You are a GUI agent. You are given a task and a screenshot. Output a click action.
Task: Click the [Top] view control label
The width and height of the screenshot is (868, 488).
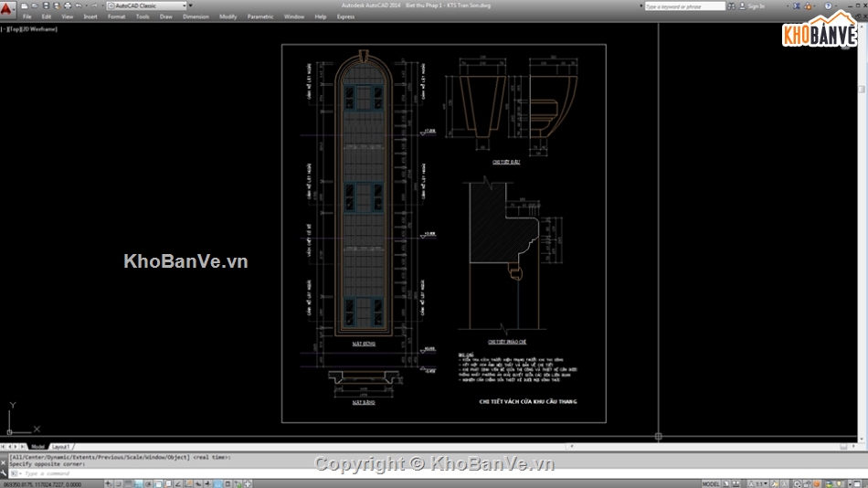coord(15,29)
